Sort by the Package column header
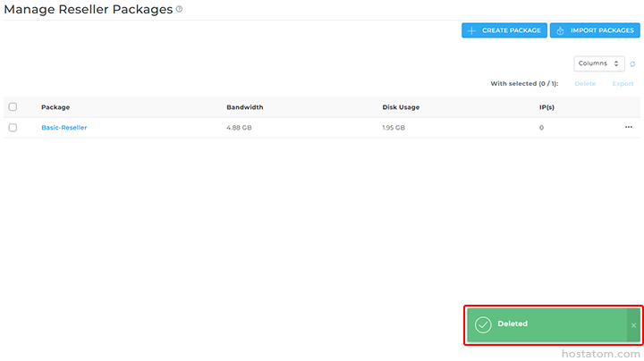Viewport: 644px width, 361px height. click(x=55, y=107)
